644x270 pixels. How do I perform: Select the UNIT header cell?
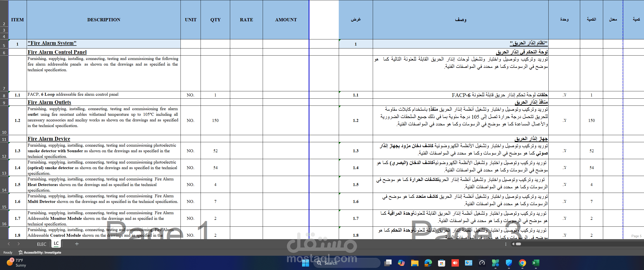pyautogui.click(x=191, y=20)
